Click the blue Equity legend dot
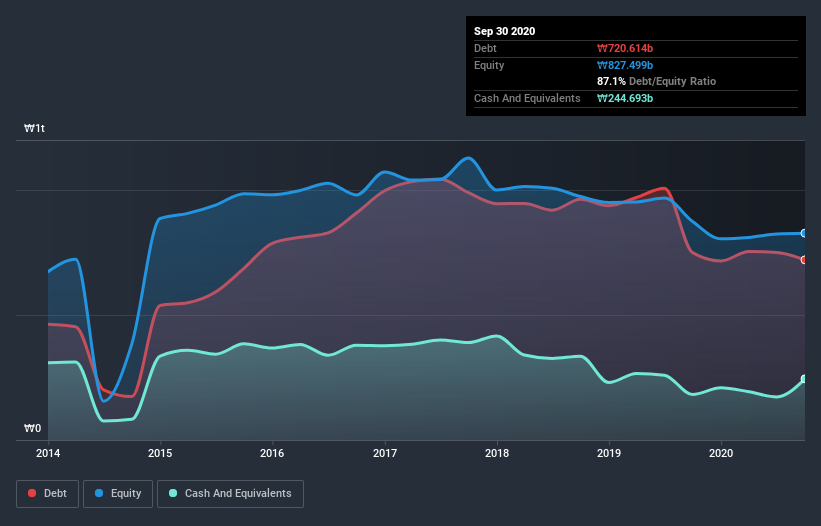821x526 pixels. click(x=99, y=493)
